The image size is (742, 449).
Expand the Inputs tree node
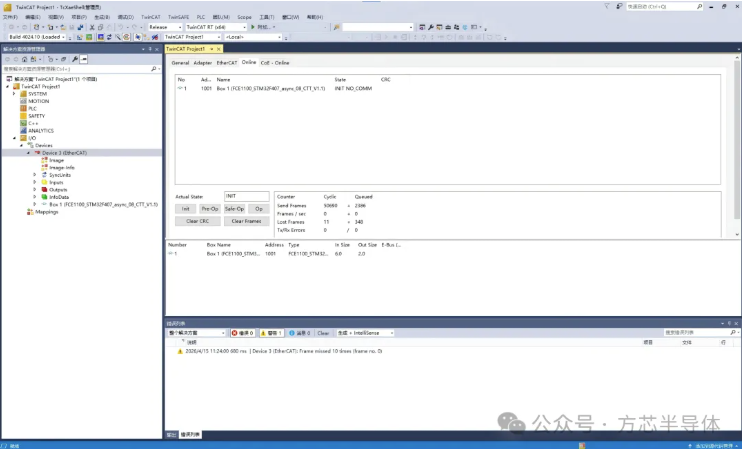(x=35, y=182)
